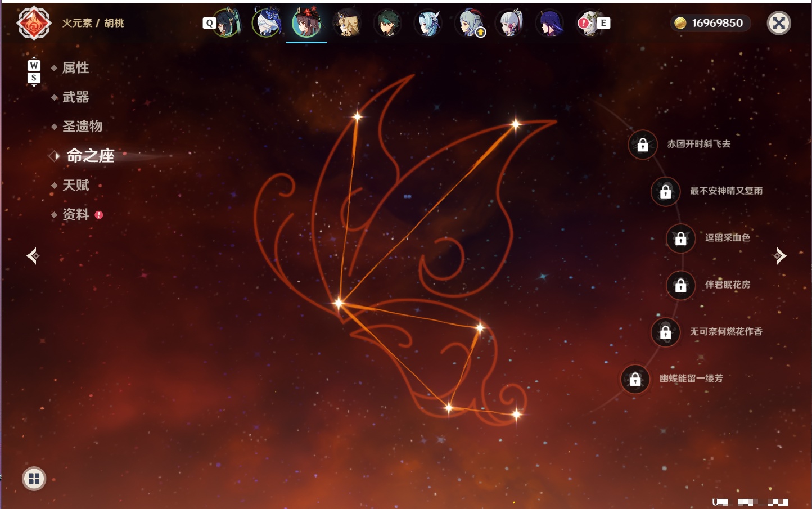Click the S down key indicator
812x509 pixels.
pos(34,78)
